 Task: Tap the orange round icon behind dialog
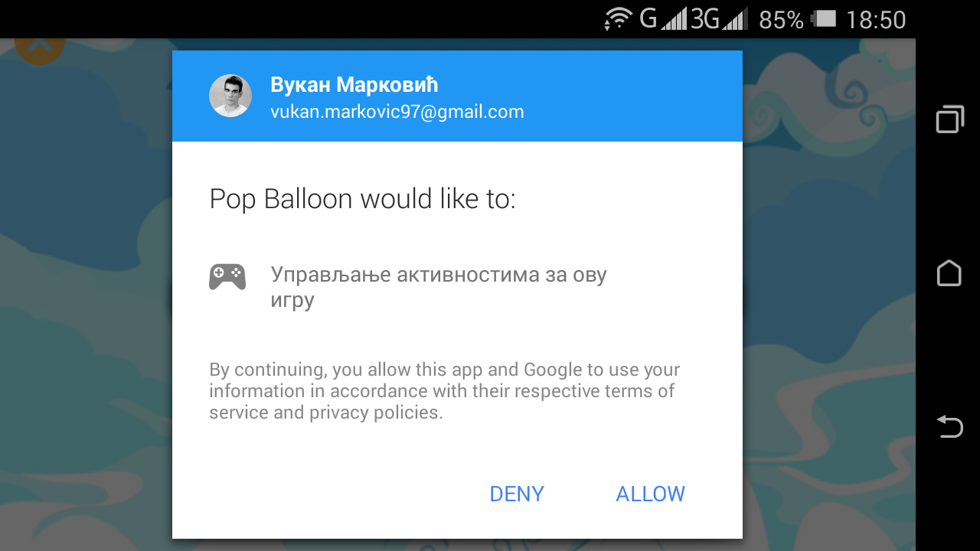[x=40, y=50]
